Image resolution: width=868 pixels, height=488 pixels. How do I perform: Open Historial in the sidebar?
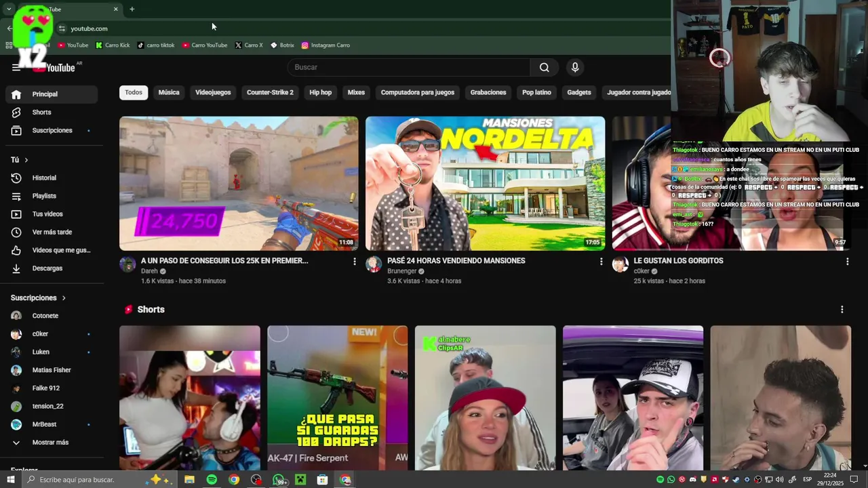tap(52, 178)
